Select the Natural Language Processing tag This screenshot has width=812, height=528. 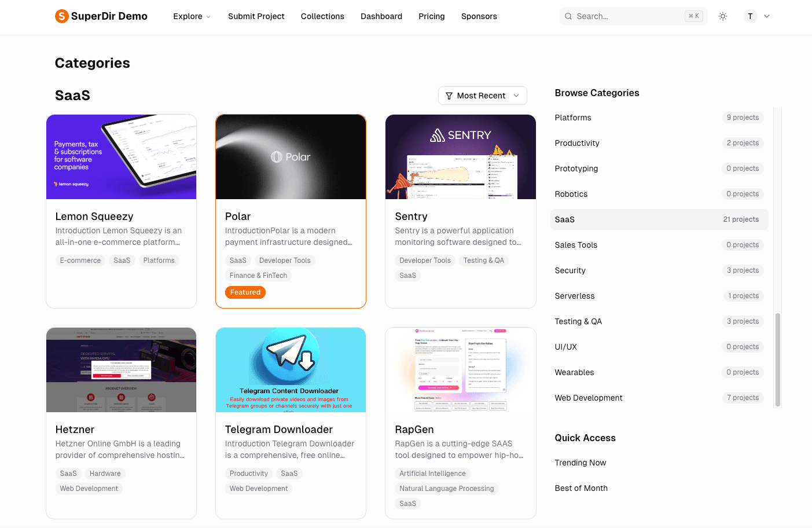pos(447,489)
